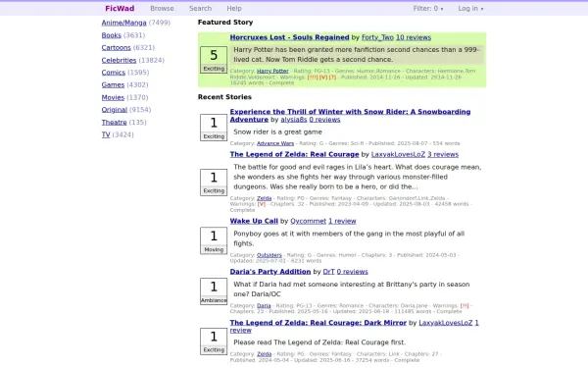View author Oycommet's profile
Screen dimensions: 588x368
(309, 221)
